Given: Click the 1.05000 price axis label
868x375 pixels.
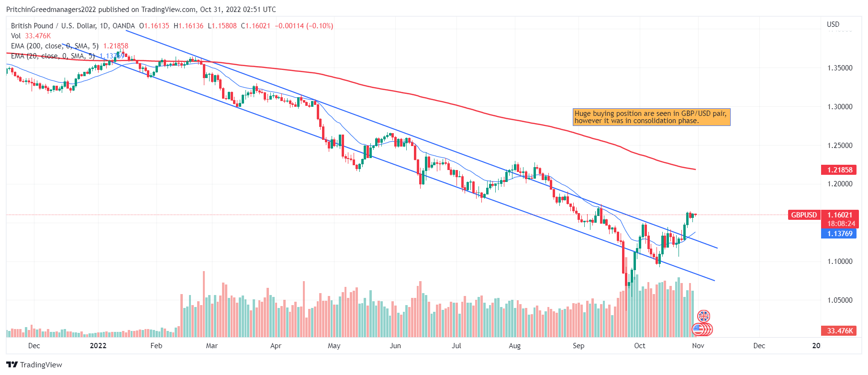Looking at the screenshot, I should pos(840,300).
